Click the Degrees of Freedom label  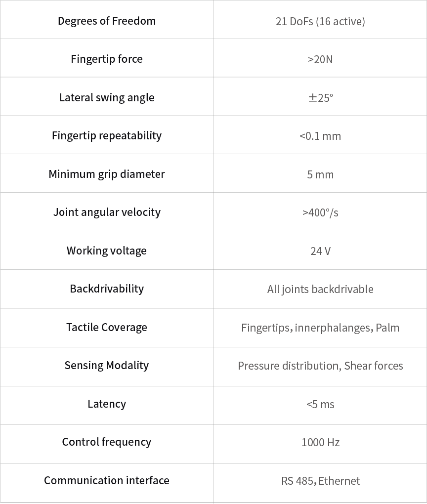click(107, 21)
